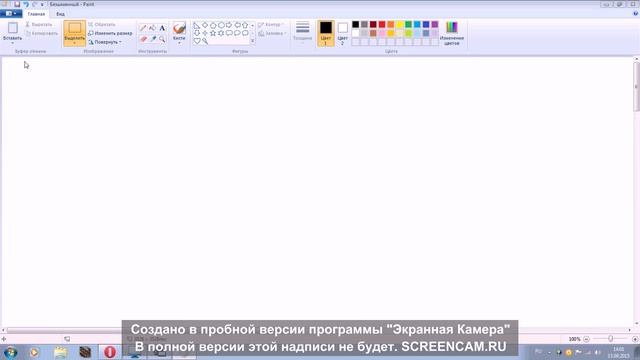Image resolution: width=640 pixels, height=360 pixels.
Task: Click Save in quick access toolbar
Action: (x=17, y=4)
